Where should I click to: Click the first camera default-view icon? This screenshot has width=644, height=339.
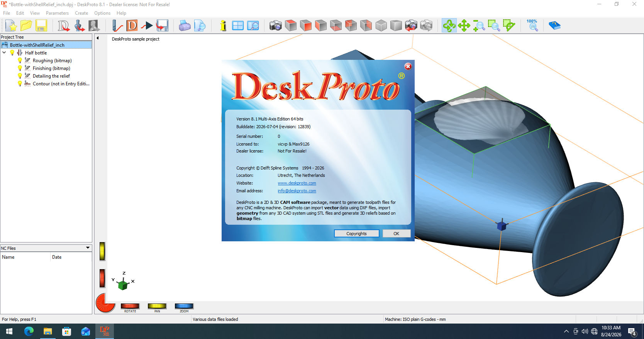pos(276,26)
